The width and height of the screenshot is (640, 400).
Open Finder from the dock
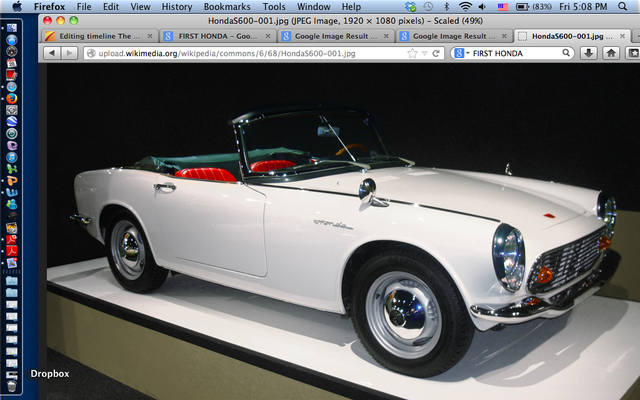(11, 28)
